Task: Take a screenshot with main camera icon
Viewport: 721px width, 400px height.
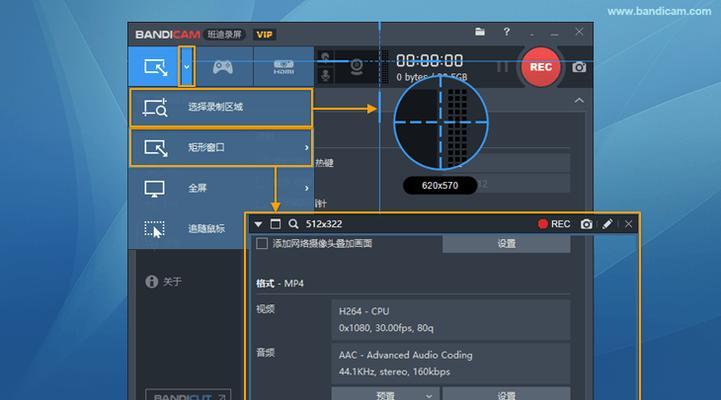Action: (x=579, y=67)
